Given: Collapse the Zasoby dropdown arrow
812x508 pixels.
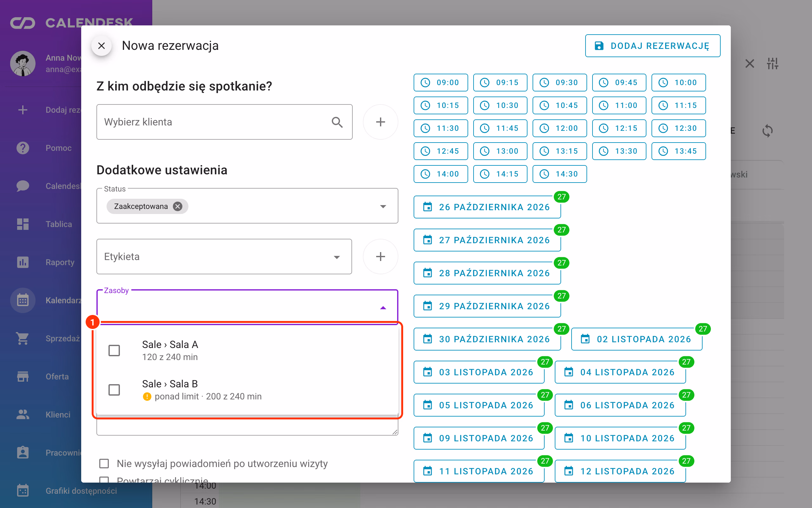Looking at the screenshot, I should [x=383, y=307].
